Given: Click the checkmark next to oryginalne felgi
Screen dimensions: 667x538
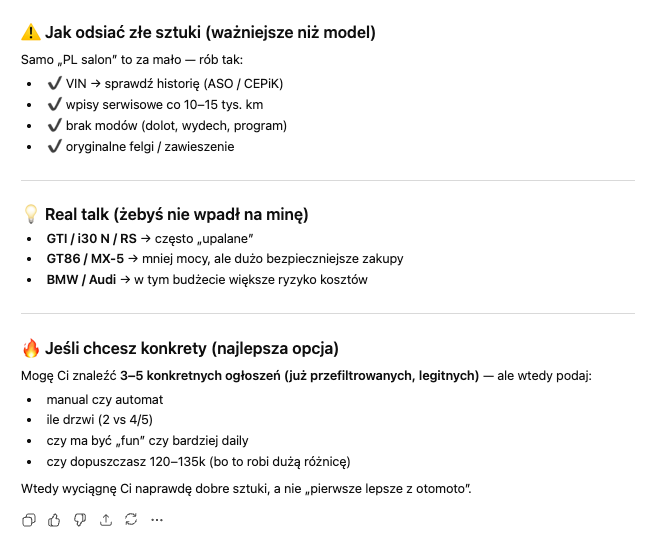Looking at the screenshot, I should [x=54, y=146].
